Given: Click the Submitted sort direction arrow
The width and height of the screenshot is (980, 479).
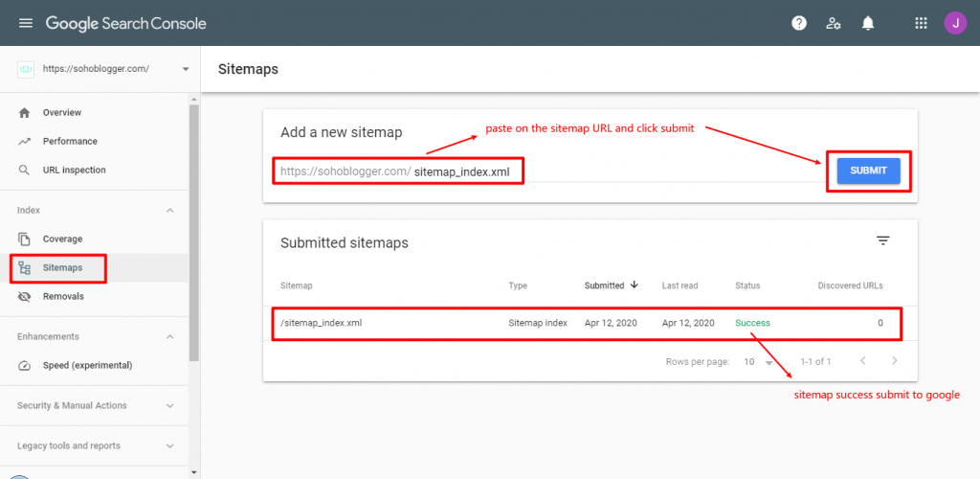Looking at the screenshot, I should click(635, 285).
